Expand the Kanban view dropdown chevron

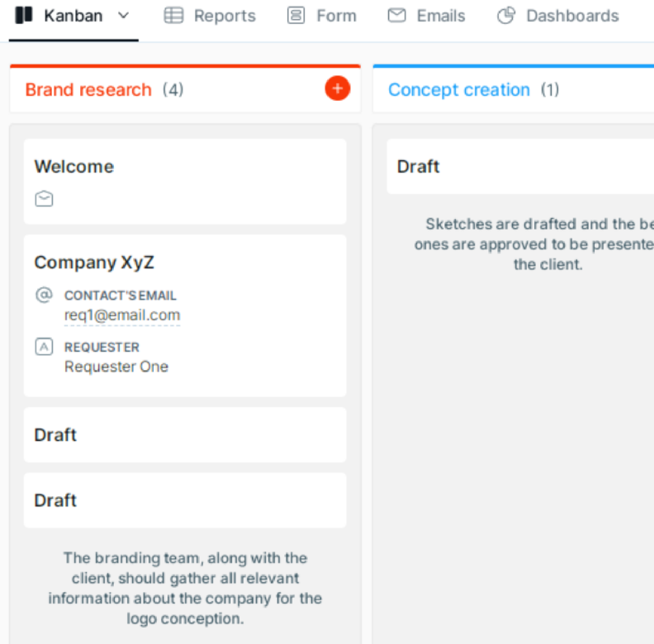coord(123,16)
